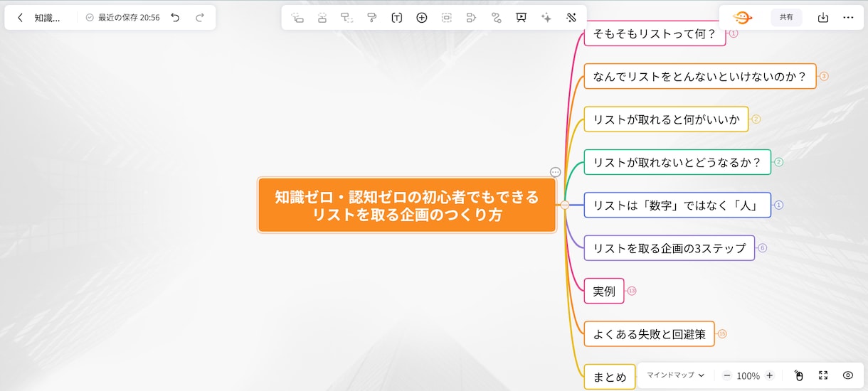Open the AI sparkle assistant

[x=546, y=18]
